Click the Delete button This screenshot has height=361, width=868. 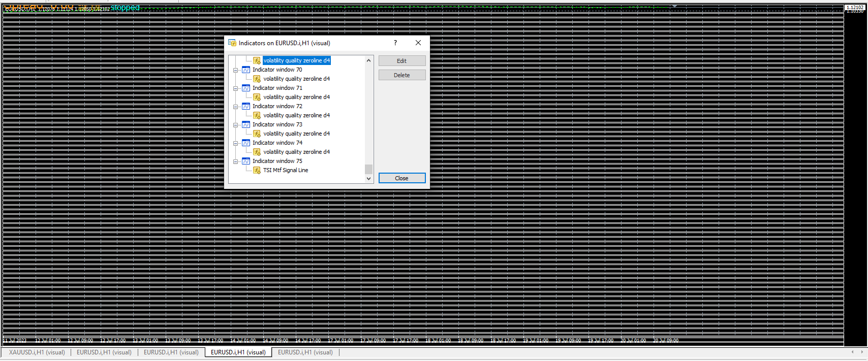click(x=402, y=75)
